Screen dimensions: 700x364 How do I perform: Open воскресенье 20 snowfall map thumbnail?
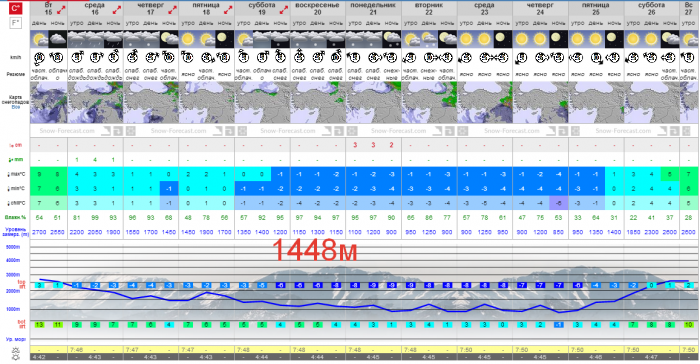click(x=317, y=103)
